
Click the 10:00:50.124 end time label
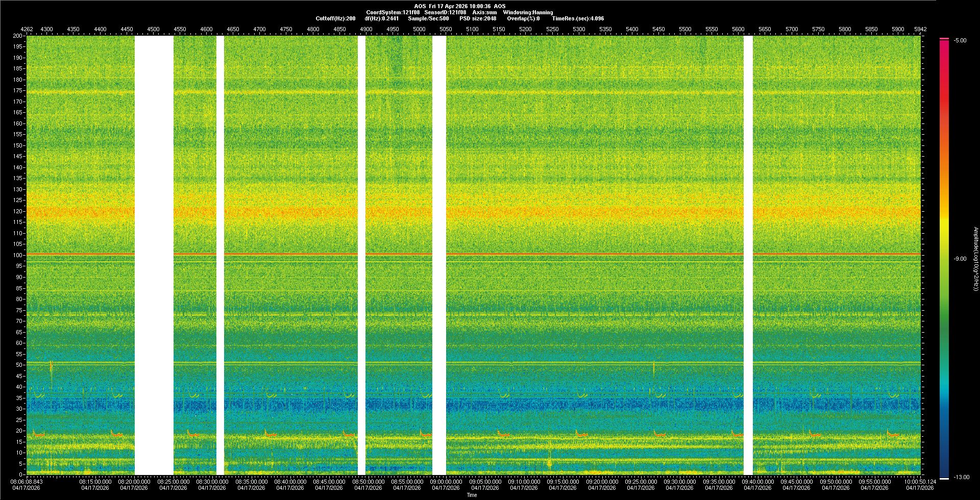pyautogui.click(x=920, y=481)
